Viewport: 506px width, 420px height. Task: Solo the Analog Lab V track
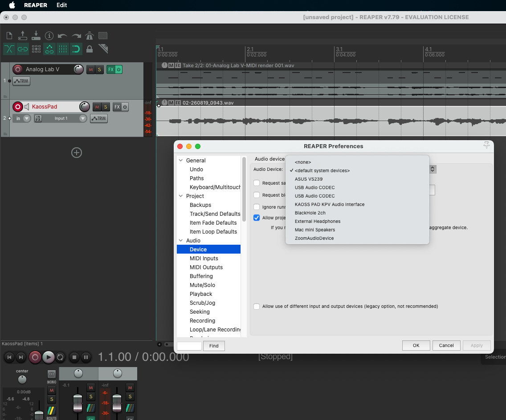[x=99, y=69]
